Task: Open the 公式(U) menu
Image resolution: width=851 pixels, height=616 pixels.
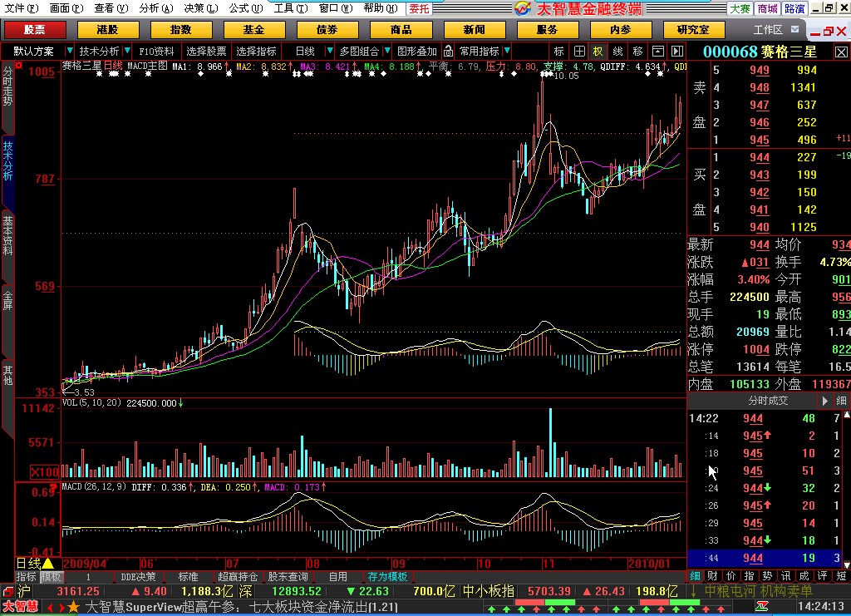Action: 246,8
